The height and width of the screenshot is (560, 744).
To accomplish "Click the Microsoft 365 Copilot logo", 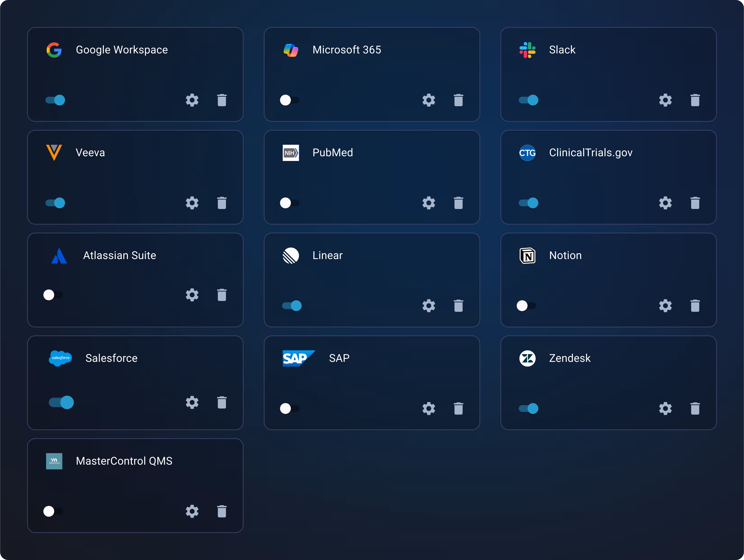I will pos(291,50).
